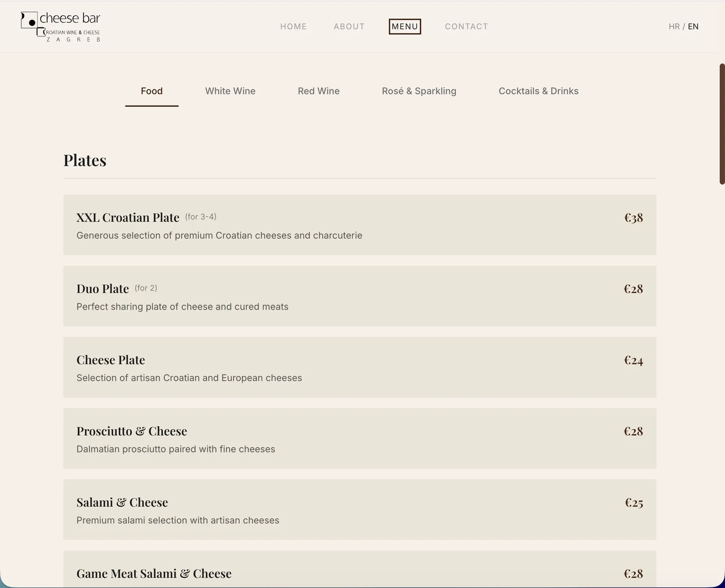Select the Duo Plate title

pos(103,289)
